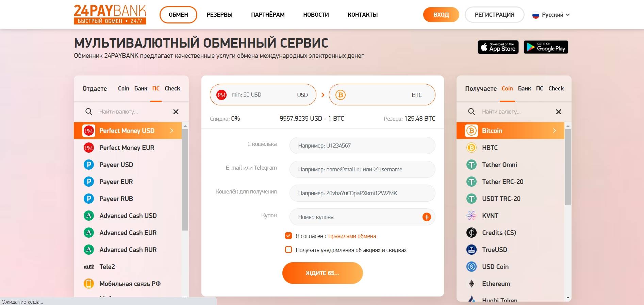This screenshot has width=644, height=305.
Task: Click the Bitcoin icon in the receive list
Action: (x=472, y=131)
